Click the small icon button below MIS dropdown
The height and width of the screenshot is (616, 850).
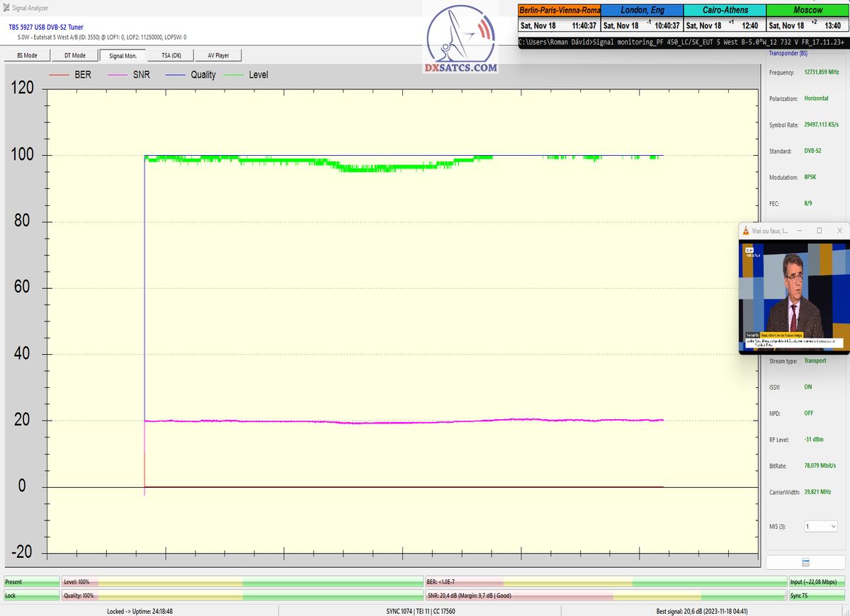805,562
